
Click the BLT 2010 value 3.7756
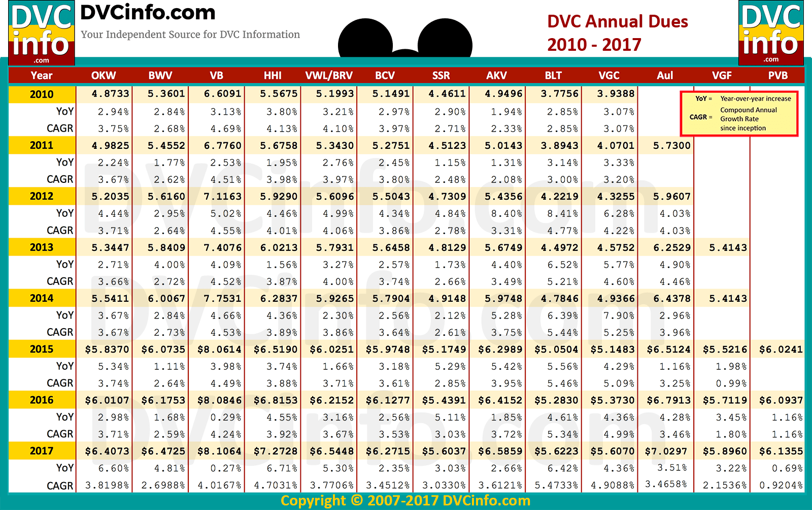[x=559, y=94]
